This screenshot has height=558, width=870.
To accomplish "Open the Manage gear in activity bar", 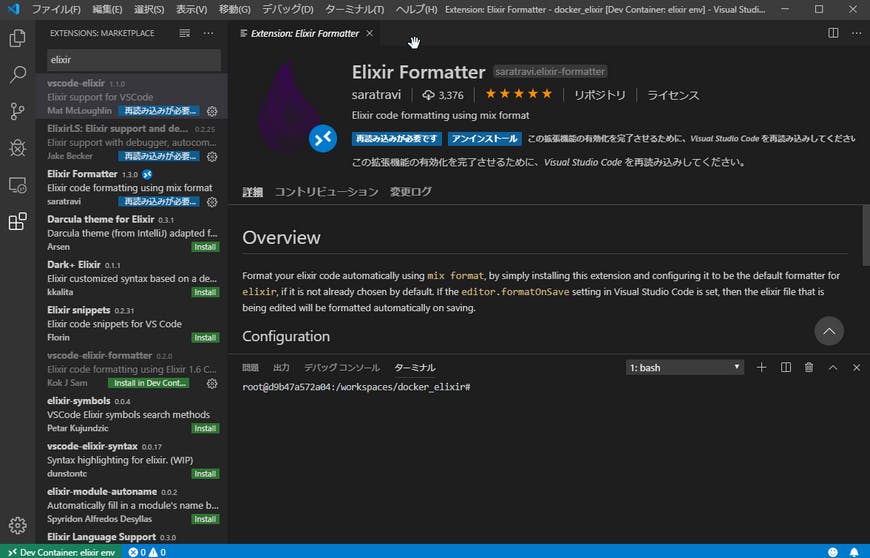I will point(18,525).
